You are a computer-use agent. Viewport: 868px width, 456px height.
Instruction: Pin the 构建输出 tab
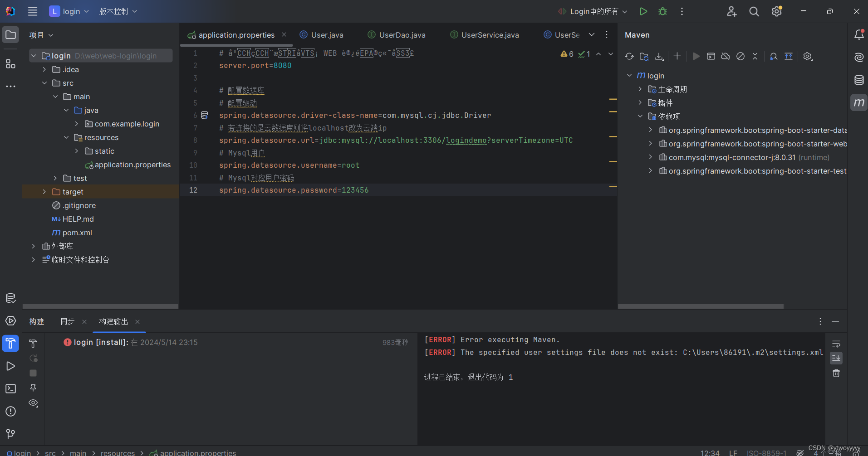pyautogui.click(x=33, y=388)
